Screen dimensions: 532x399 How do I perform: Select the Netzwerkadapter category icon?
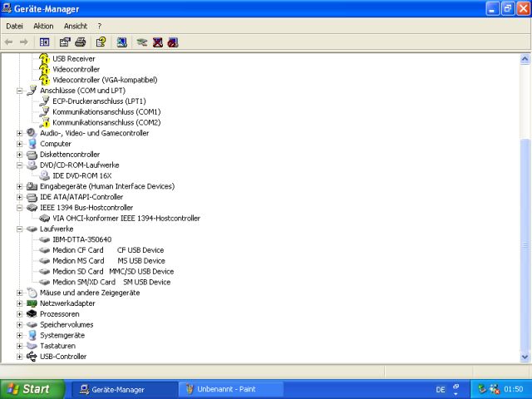point(32,303)
